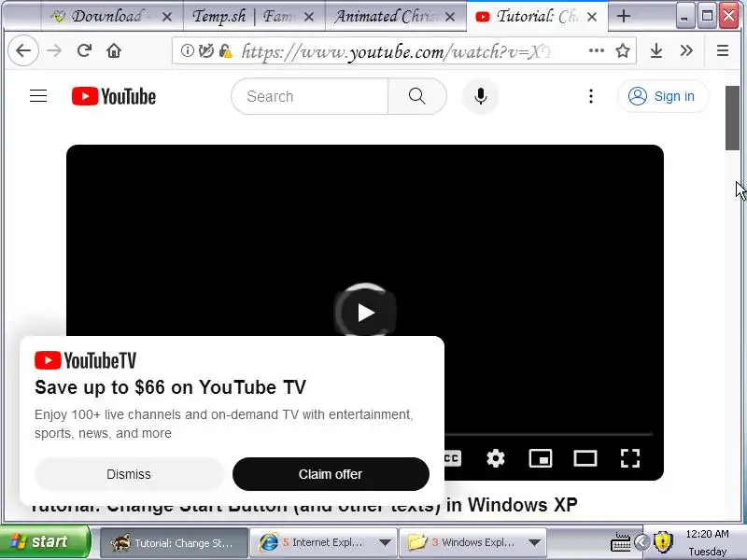This screenshot has width=747, height=560.
Task: Expand Internet Explorer taskbar group arrow
Action: (385, 542)
